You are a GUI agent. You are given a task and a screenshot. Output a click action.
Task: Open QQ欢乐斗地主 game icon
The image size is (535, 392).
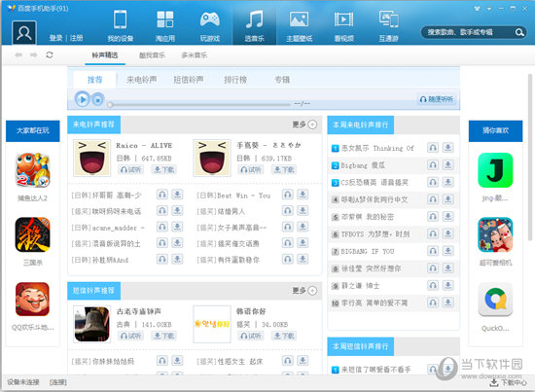pos(32,300)
